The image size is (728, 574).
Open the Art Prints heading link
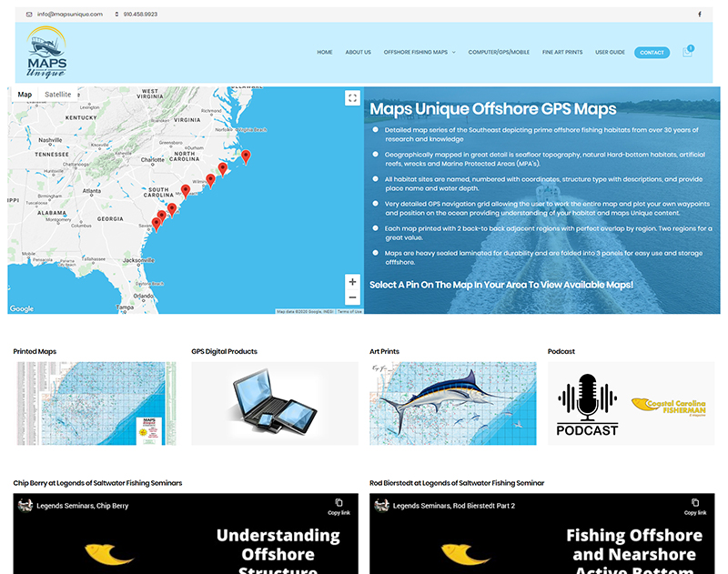tap(384, 351)
